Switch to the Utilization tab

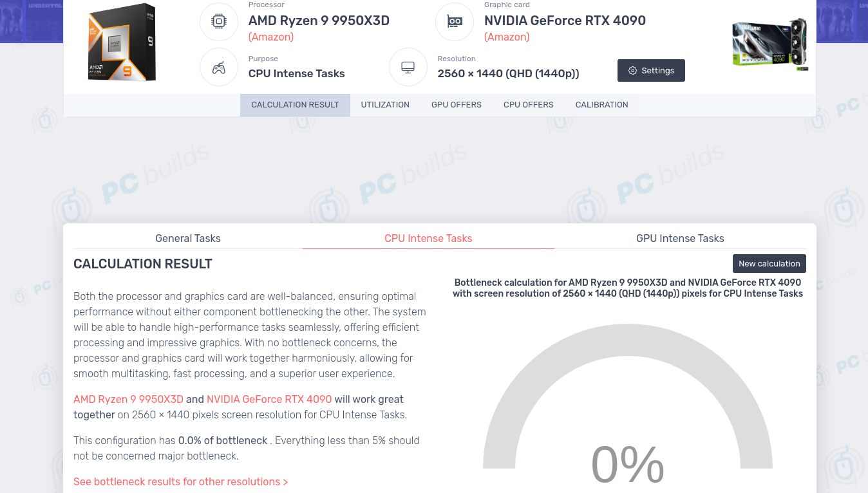tap(385, 105)
